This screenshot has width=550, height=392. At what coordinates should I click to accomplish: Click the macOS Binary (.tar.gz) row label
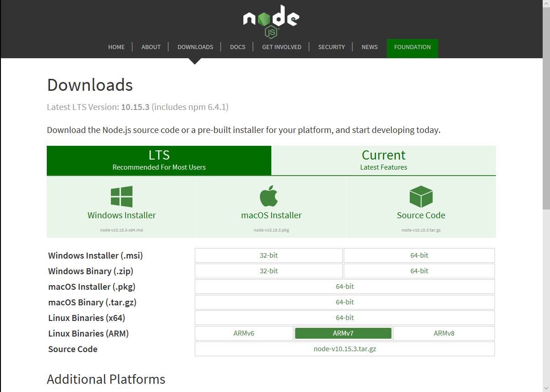(92, 303)
